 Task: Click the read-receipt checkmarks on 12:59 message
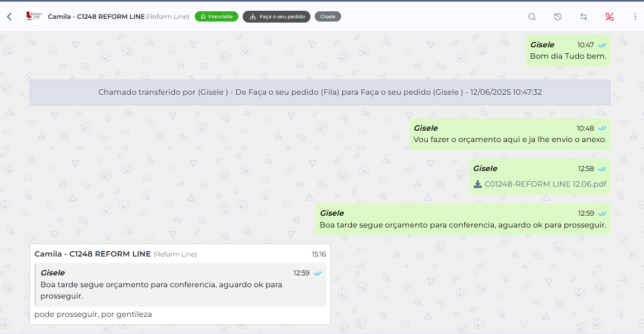tap(602, 214)
